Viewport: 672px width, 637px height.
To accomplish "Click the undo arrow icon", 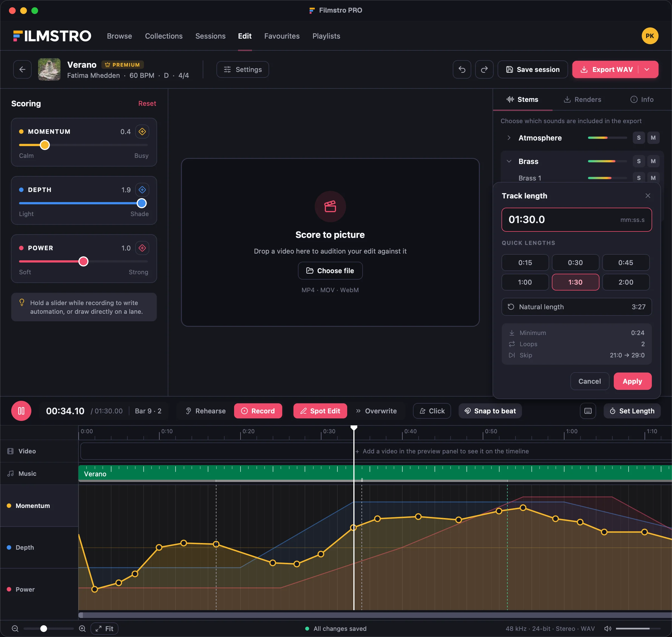I will coord(462,70).
